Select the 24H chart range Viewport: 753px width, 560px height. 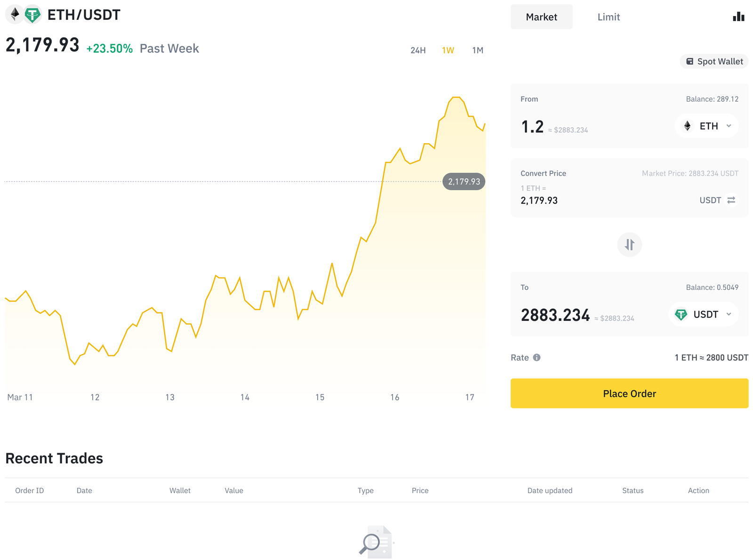[418, 50]
